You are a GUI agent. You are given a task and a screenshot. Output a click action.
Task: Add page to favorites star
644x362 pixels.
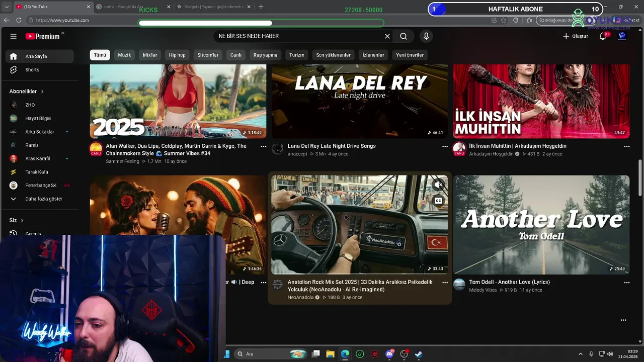(x=504, y=20)
